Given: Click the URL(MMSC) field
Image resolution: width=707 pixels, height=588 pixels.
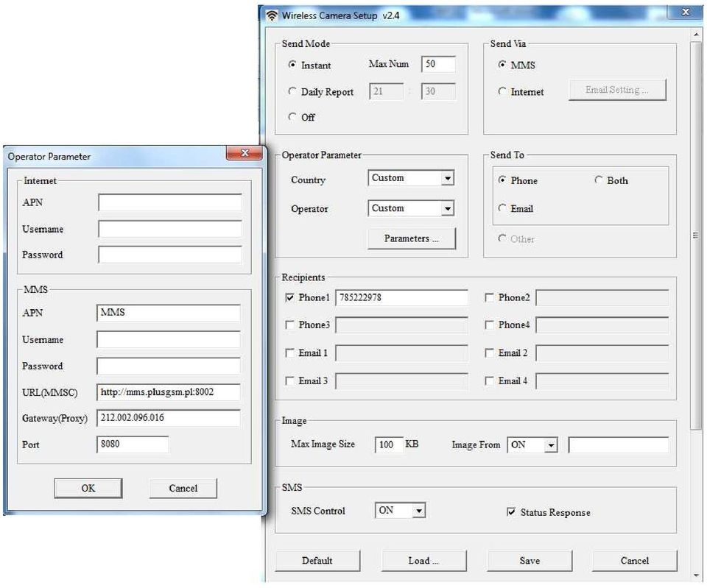Looking at the screenshot, I should click(168, 392).
